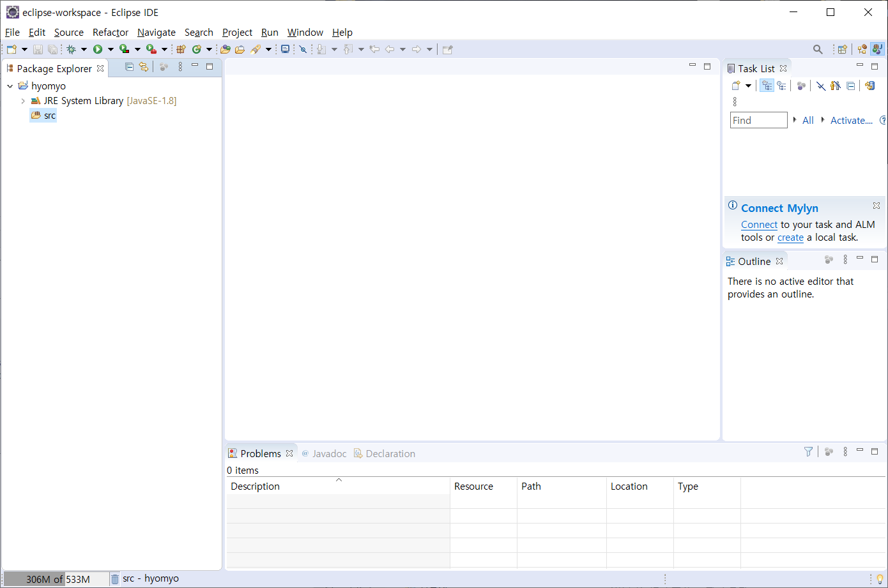Open the Run configurations dropdown arrow
The width and height of the screenshot is (888, 588).
pos(111,49)
